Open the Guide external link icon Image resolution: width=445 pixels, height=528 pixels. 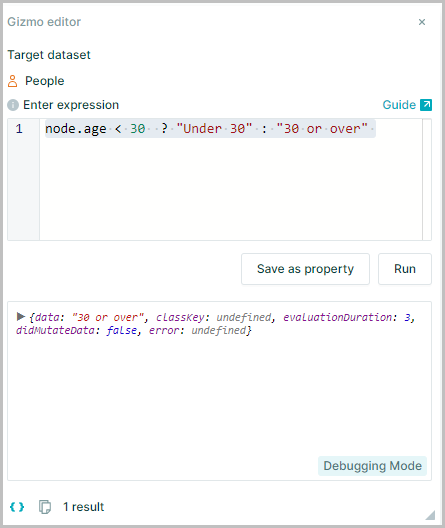(x=426, y=105)
